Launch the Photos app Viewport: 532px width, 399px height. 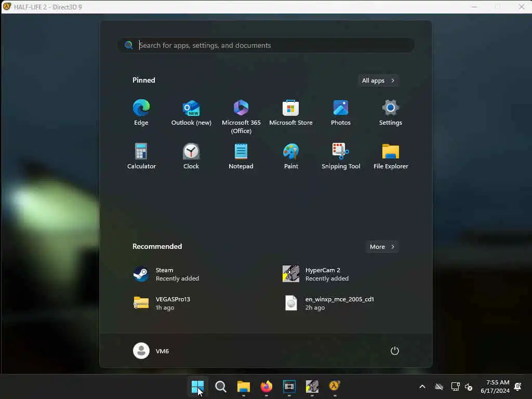(341, 113)
